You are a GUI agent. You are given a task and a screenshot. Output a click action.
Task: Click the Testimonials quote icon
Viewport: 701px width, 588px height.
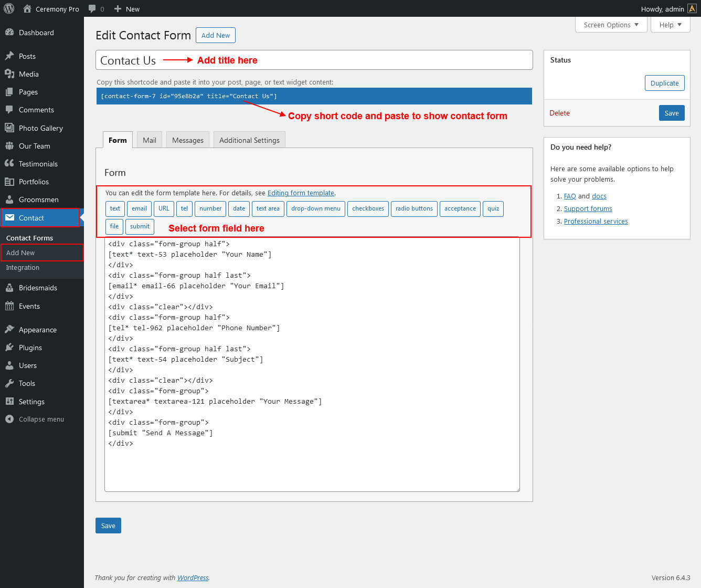pyautogui.click(x=9, y=163)
